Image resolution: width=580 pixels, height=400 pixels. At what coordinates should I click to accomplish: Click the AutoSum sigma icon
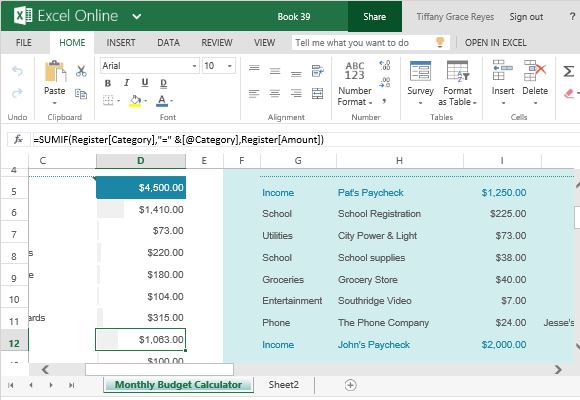click(569, 71)
